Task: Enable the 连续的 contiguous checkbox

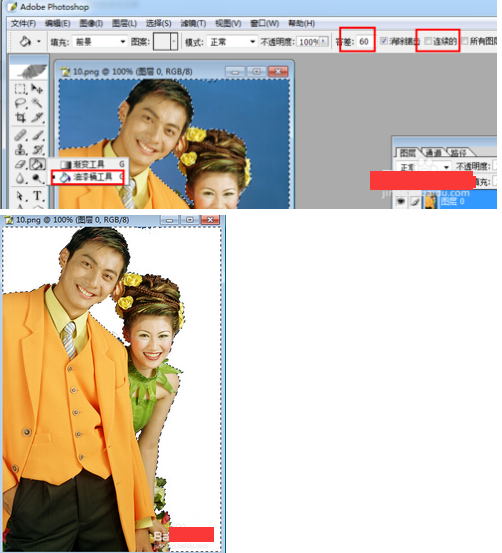Action: [x=428, y=41]
